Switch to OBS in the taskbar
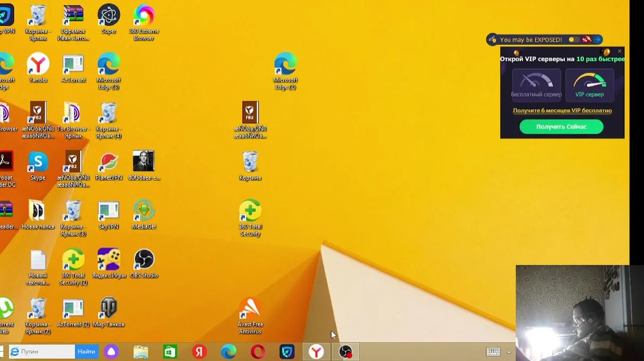The height and width of the screenshot is (361, 644). (346, 352)
